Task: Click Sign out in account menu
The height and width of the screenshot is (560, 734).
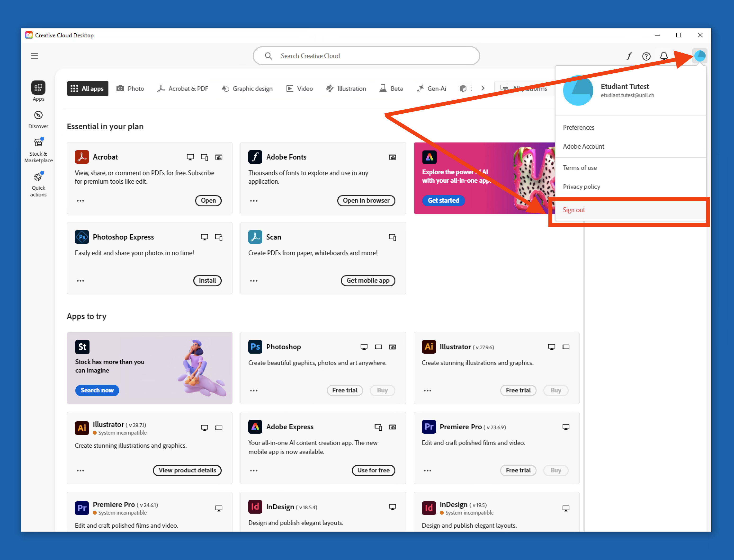Action: pos(574,210)
